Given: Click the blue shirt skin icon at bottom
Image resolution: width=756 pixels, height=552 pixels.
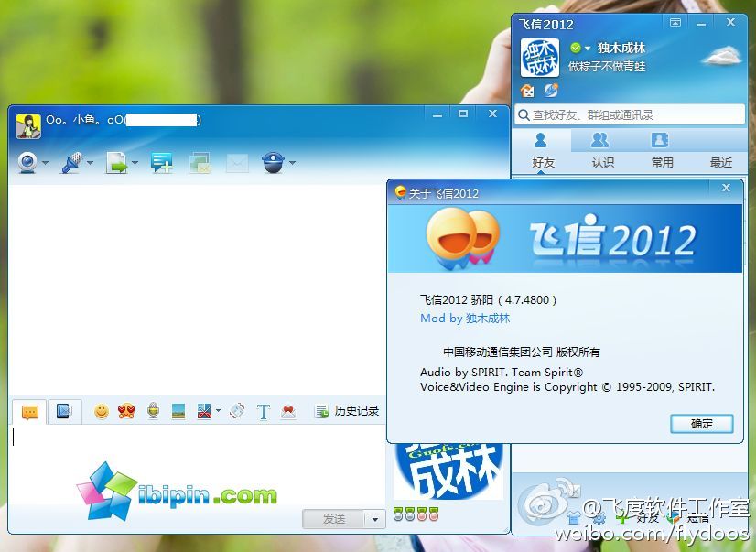Looking at the screenshot, I should (x=573, y=518).
